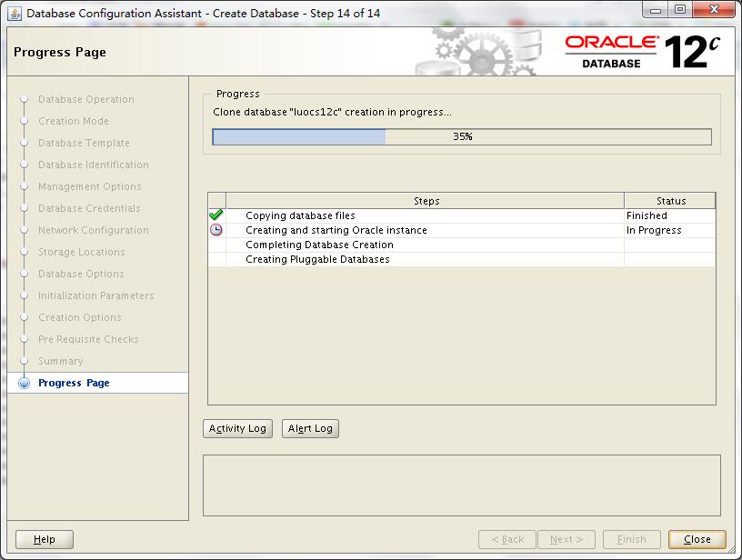Select the Database Operation step
This screenshot has height=560, width=742.
point(86,99)
